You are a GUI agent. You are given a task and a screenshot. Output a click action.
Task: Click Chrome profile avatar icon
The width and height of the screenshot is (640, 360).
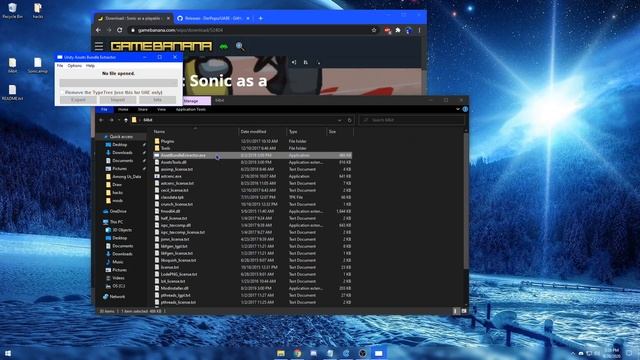409,30
